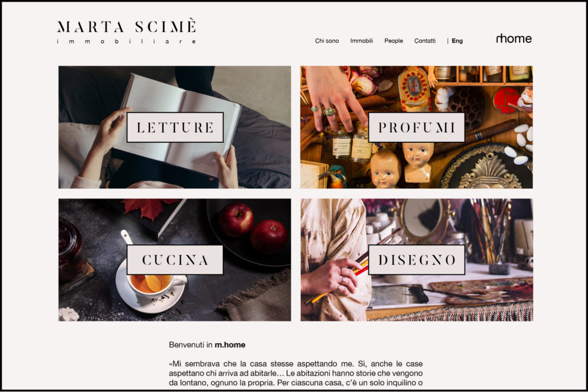Switch the site language to Eng
588x392 pixels.
(x=457, y=41)
